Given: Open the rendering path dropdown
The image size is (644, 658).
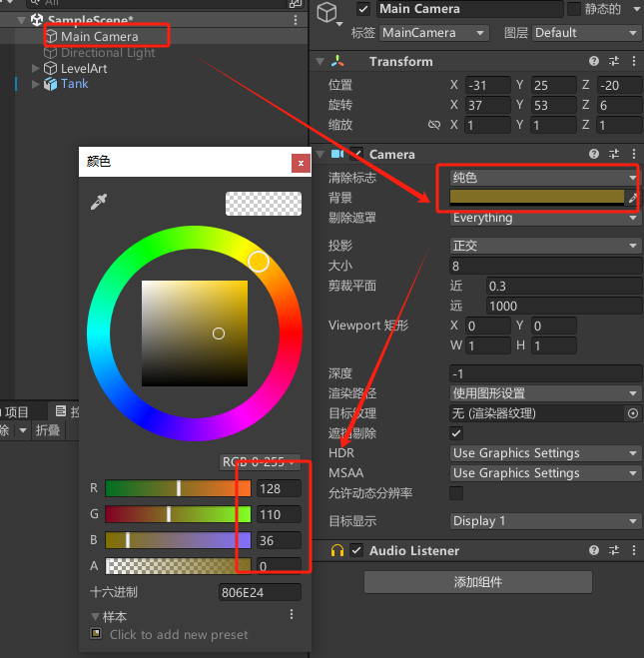Looking at the screenshot, I should coord(544,393).
